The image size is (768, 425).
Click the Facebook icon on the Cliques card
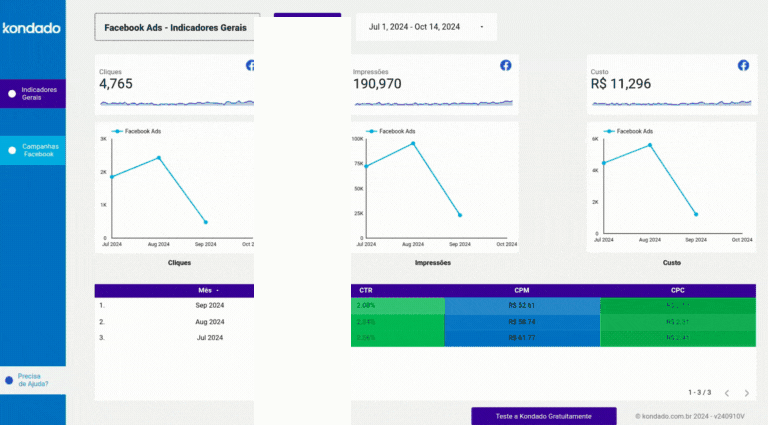pyautogui.click(x=250, y=65)
